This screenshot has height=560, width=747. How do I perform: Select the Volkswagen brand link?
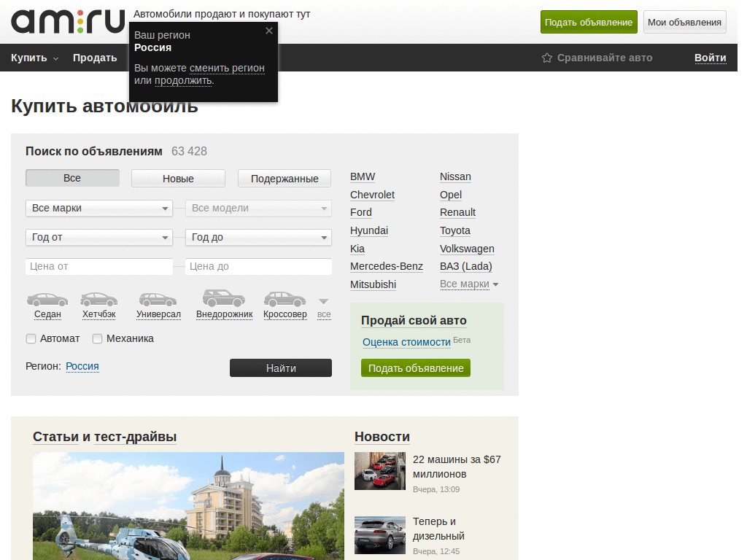coord(467,249)
